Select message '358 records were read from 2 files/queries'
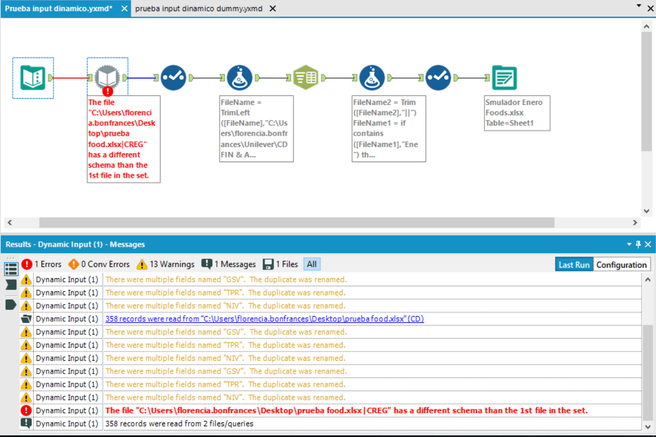Viewport: 656px width, 437px height. pos(331,424)
